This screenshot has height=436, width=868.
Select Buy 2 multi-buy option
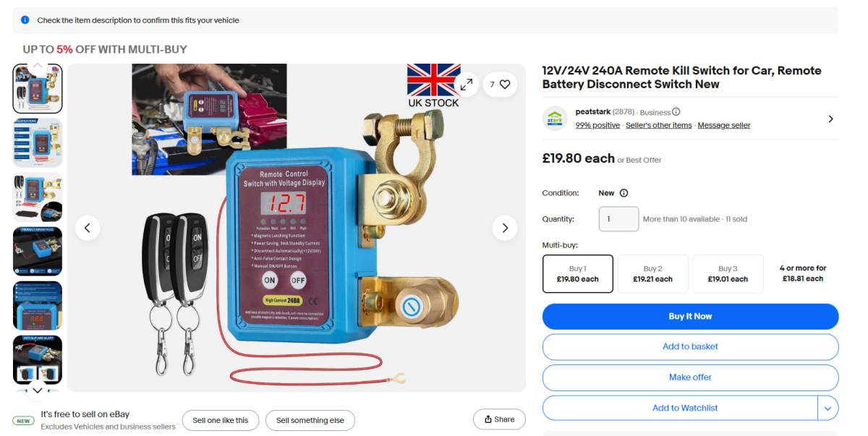[652, 273]
